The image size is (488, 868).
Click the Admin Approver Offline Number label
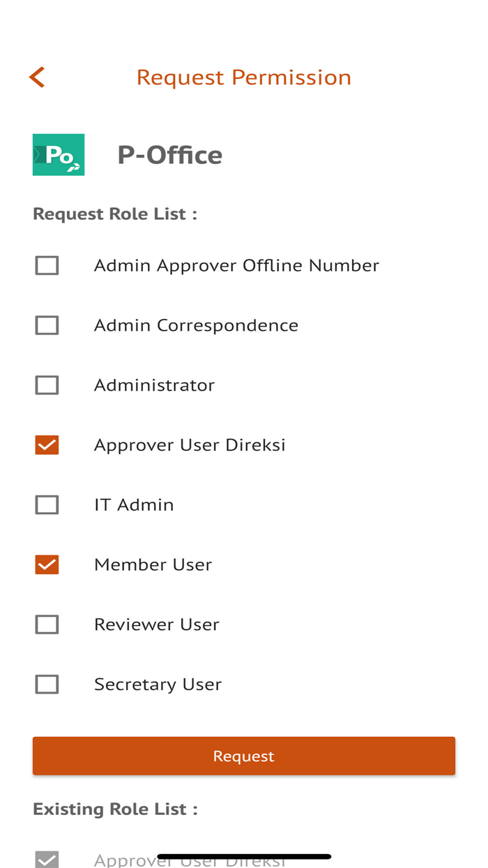pyautogui.click(x=236, y=266)
